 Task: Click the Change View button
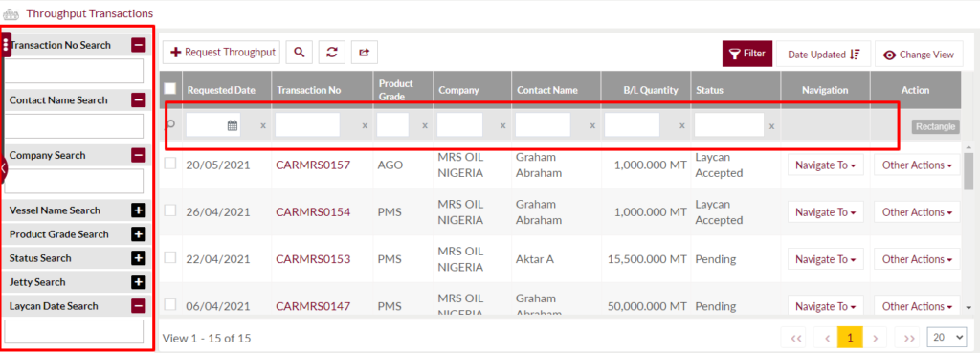919,55
